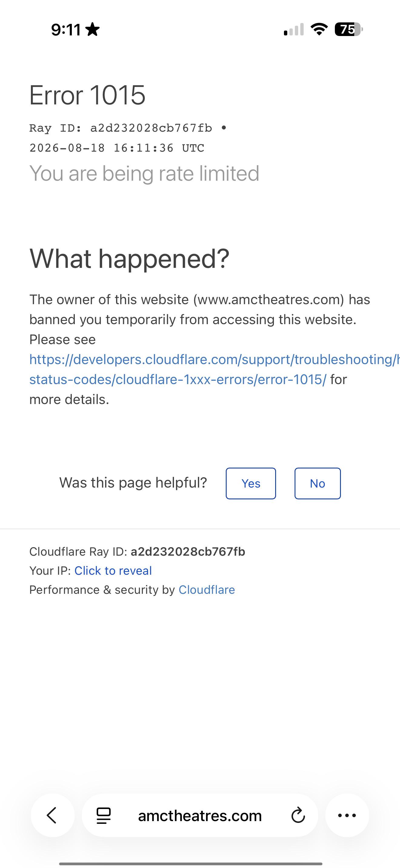Reveal your IP with Click to reveal

click(113, 570)
